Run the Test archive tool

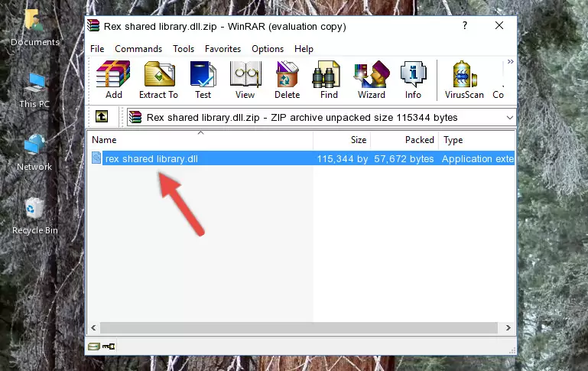[x=203, y=80]
